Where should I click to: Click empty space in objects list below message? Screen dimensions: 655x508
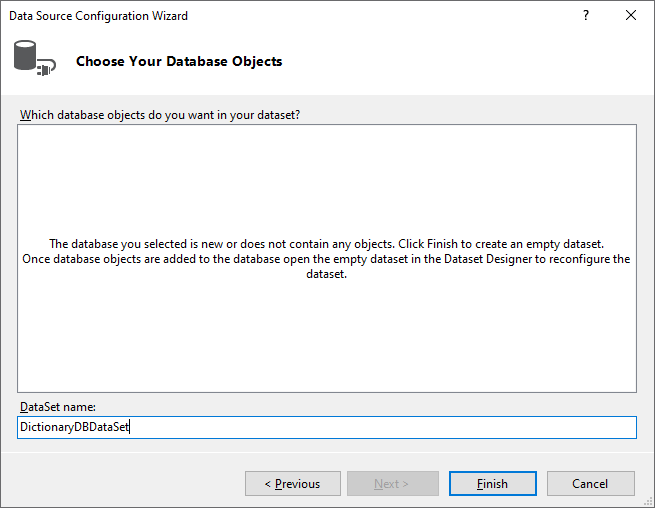coord(327,340)
